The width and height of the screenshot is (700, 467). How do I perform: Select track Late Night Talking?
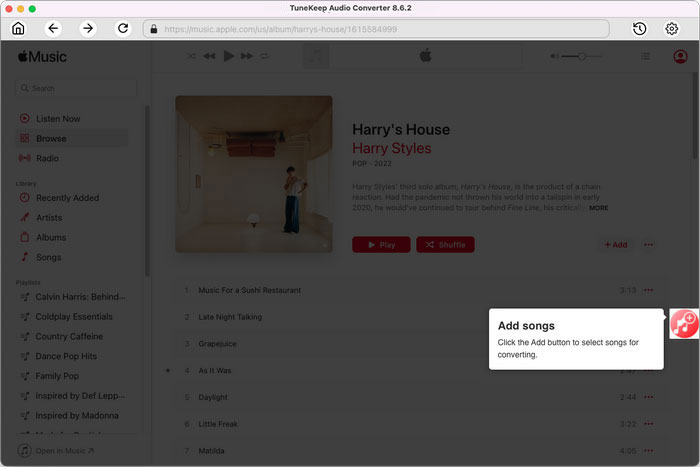point(230,317)
